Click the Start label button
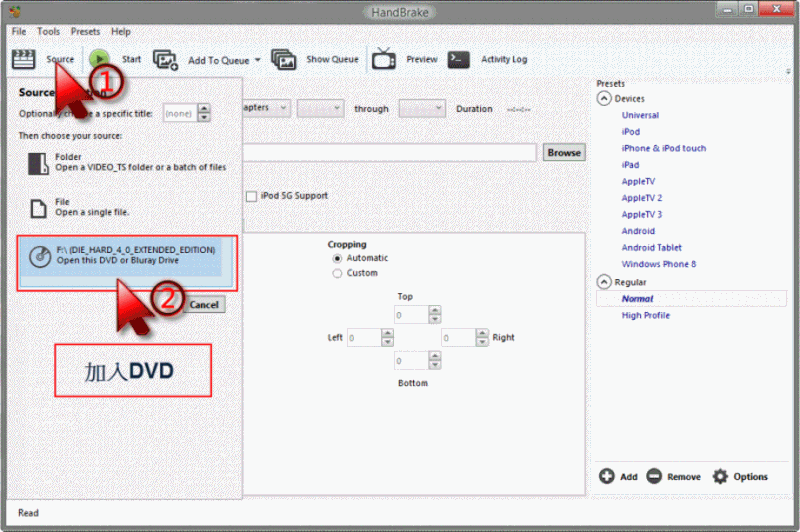This screenshot has width=800, height=532. pyautogui.click(x=131, y=59)
